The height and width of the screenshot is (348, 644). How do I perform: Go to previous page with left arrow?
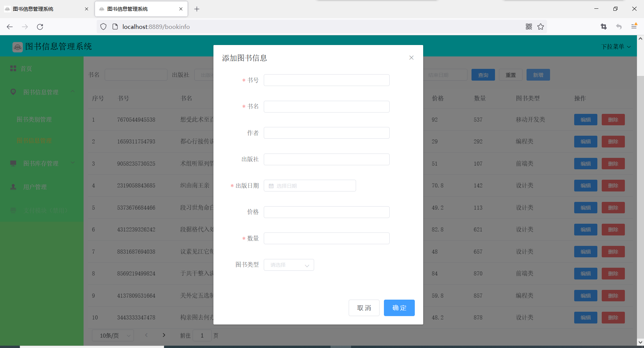(146, 335)
